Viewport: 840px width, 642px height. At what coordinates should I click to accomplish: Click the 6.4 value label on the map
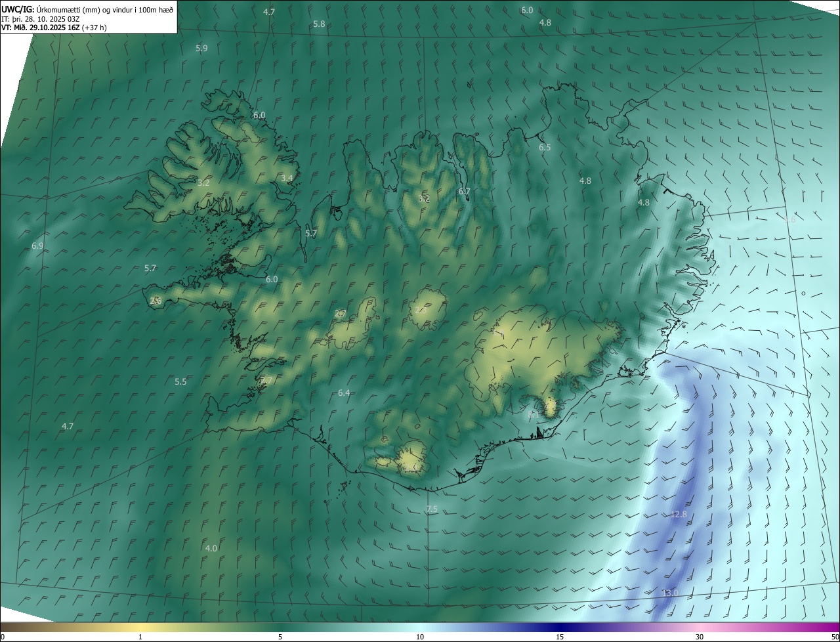(x=344, y=393)
